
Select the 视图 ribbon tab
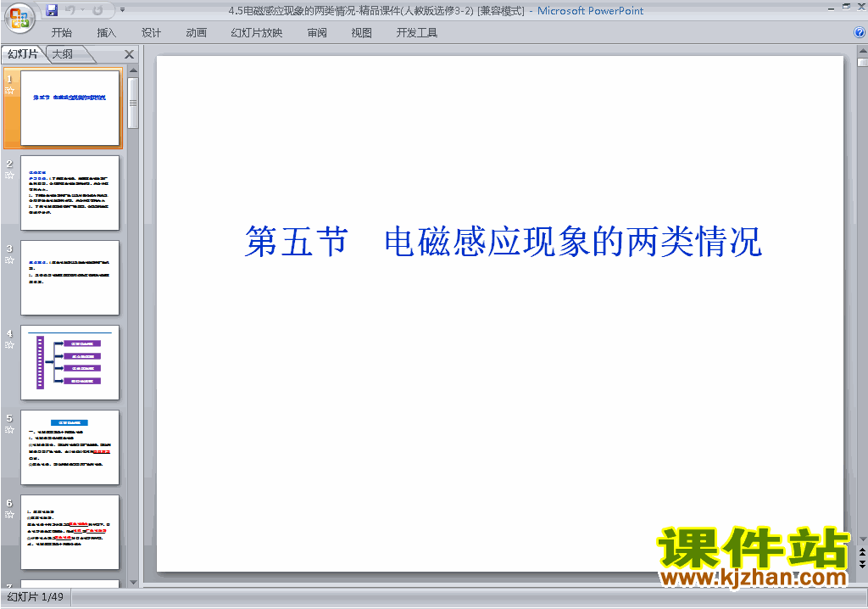coord(361,33)
